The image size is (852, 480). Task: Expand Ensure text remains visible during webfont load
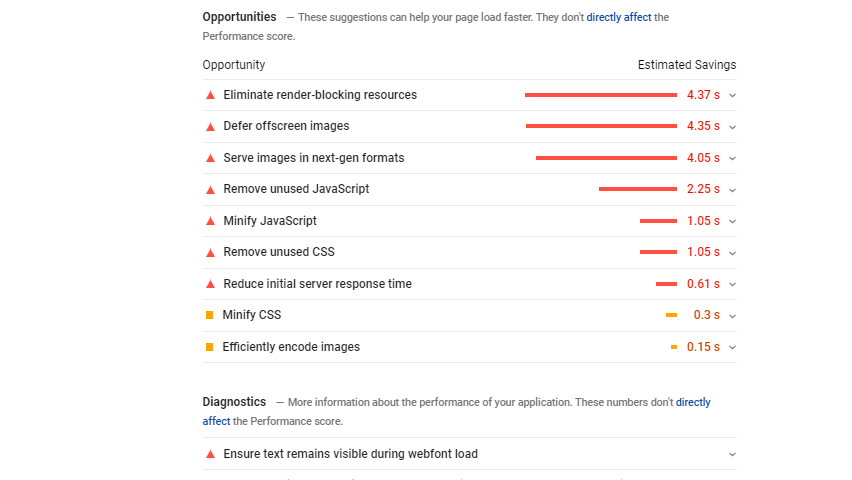[732, 454]
